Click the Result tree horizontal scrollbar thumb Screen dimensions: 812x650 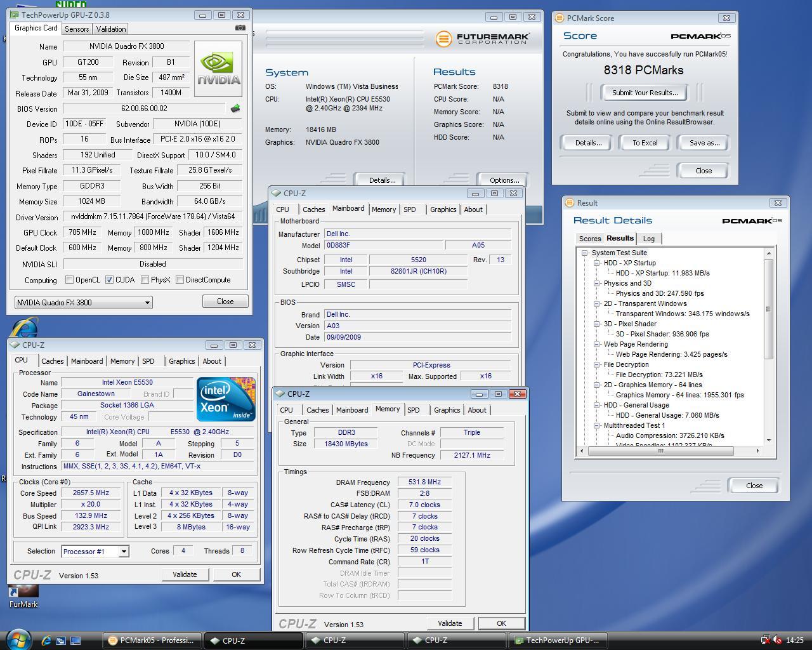661,451
